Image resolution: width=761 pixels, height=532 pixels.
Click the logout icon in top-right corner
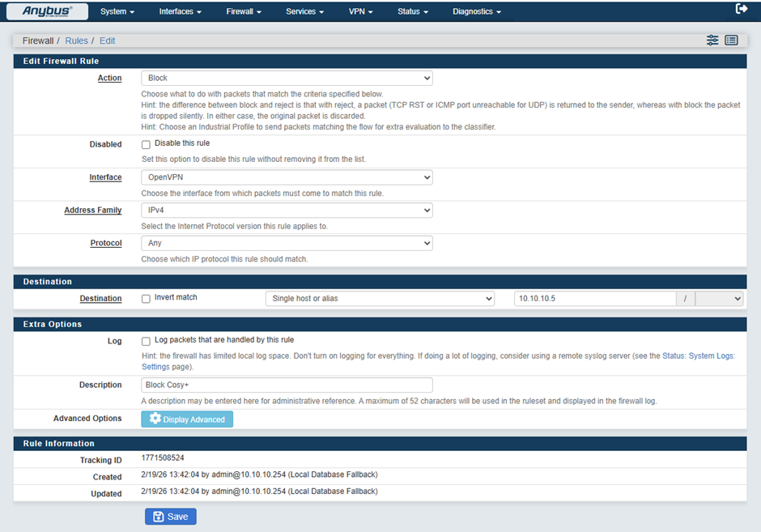pyautogui.click(x=741, y=9)
